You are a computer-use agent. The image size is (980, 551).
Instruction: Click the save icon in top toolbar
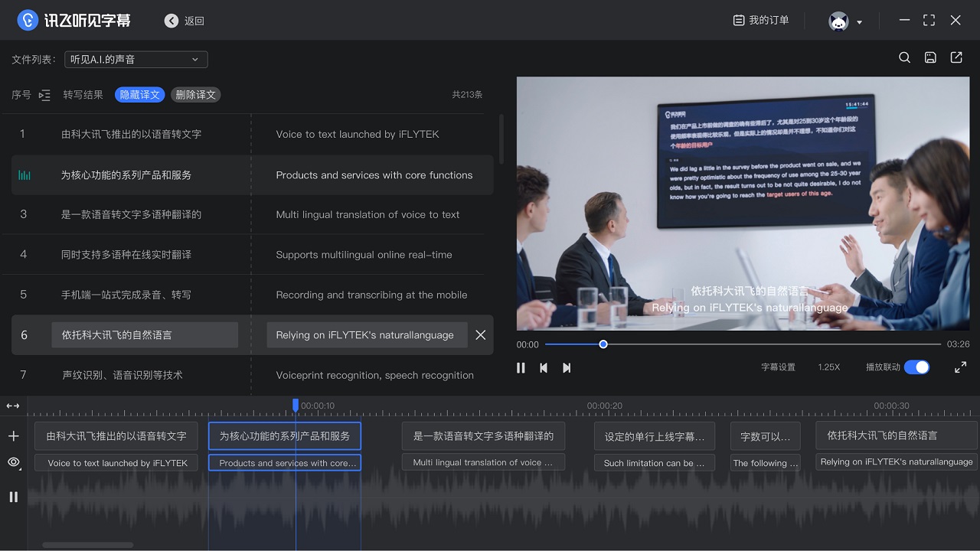click(x=930, y=58)
